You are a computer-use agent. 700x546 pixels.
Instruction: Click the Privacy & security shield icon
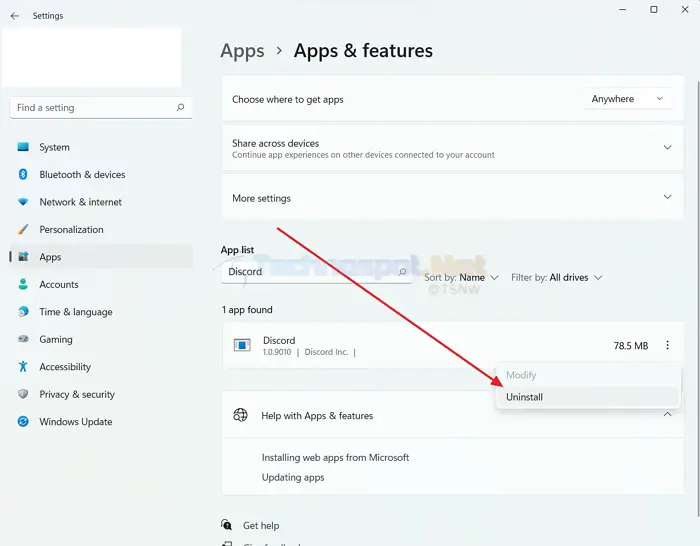click(23, 394)
